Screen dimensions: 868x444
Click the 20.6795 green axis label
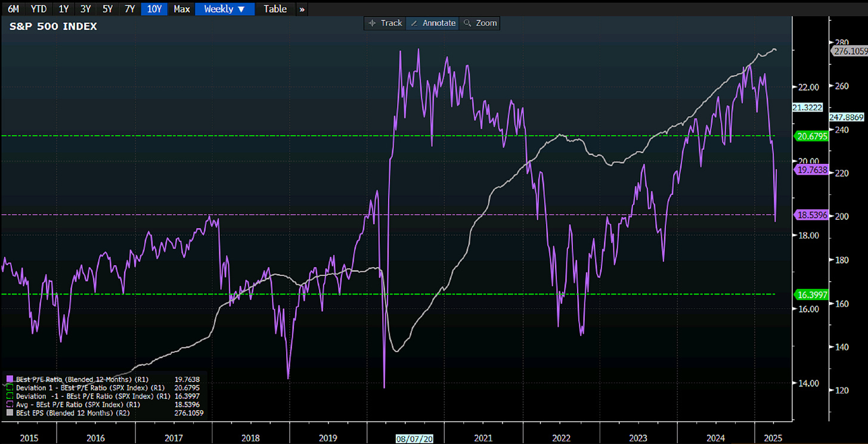tap(810, 136)
